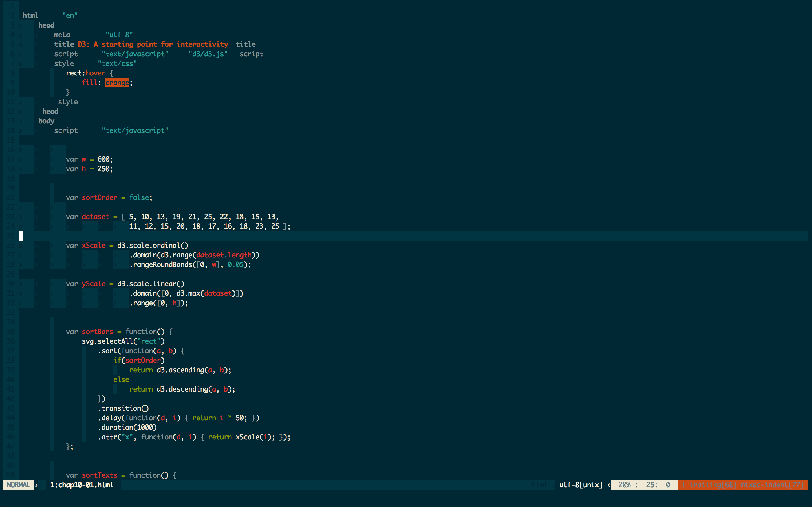Click the sortBars variable name
This screenshot has height=507, width=812.
(x=97, y=332)
